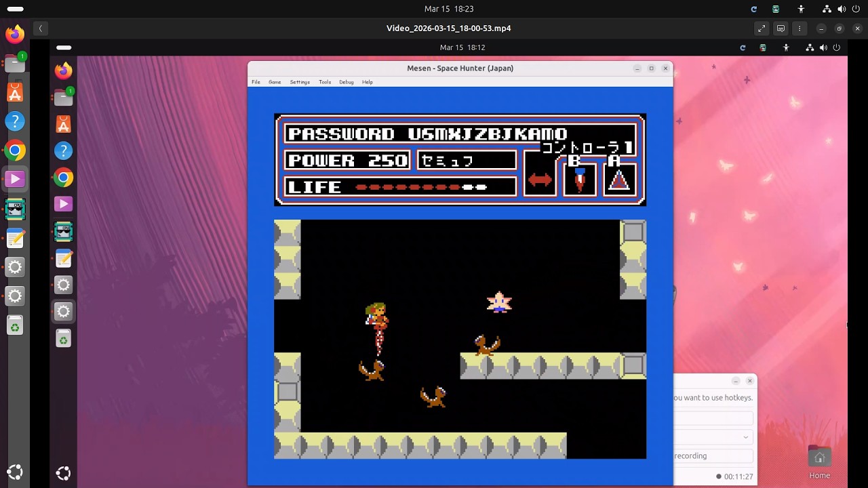Image resolution: width=868 pixels, height=488 pixels.
Task: Open Mesen's Settings menu
Action: 300,82
